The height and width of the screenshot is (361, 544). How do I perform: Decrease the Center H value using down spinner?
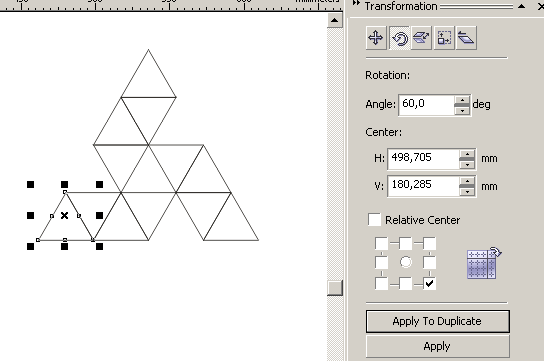[467, 164]
